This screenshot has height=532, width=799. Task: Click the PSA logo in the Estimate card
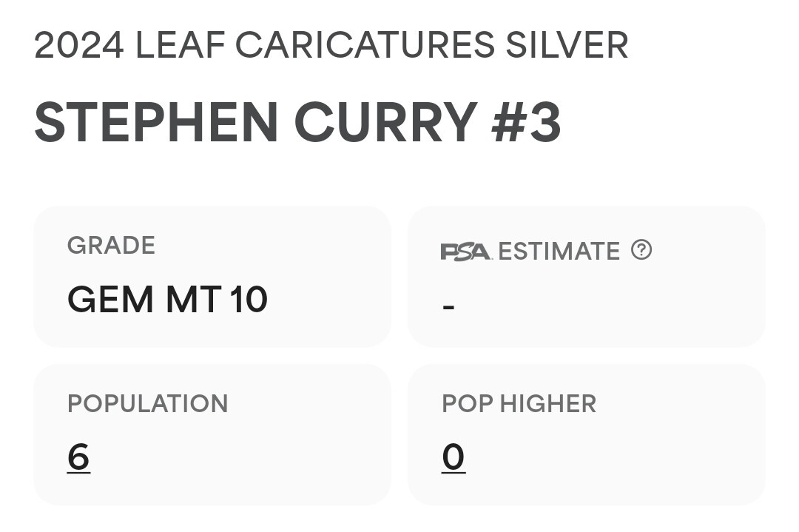pos(466,252)
